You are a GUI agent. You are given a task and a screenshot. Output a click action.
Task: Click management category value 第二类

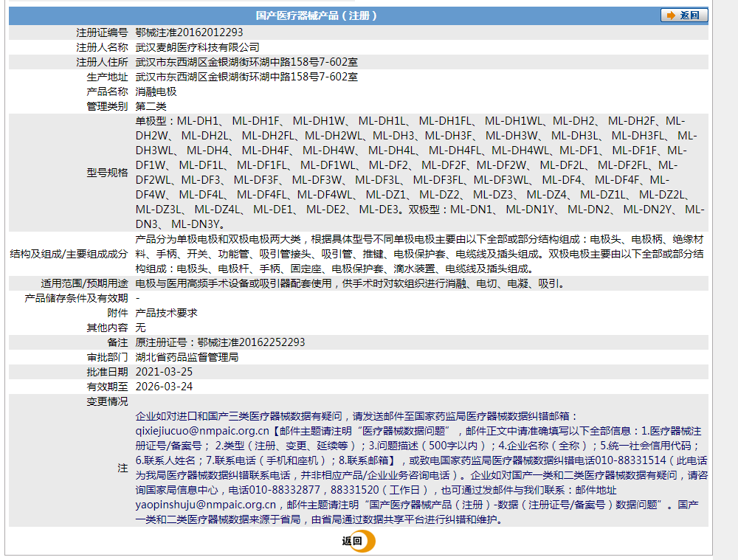(151, 106)
